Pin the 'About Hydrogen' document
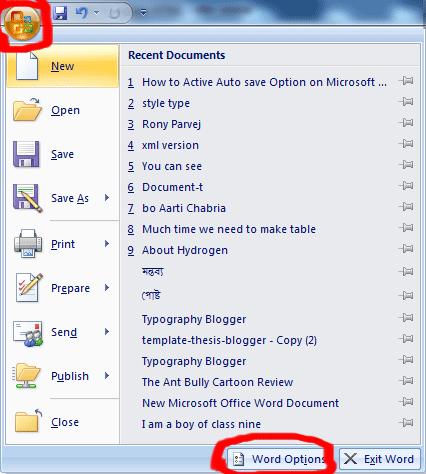426x474 pixels. point(406,249)
